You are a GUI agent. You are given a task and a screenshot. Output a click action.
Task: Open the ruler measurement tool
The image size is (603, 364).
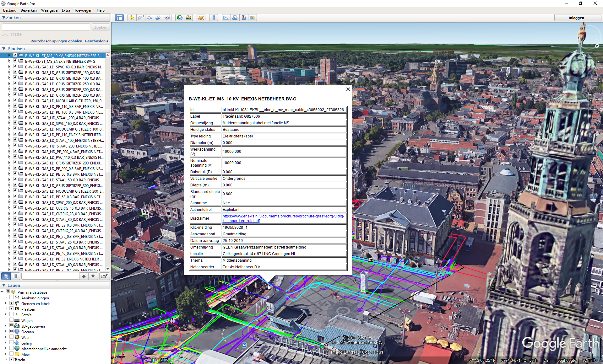[x=214, y=18]
